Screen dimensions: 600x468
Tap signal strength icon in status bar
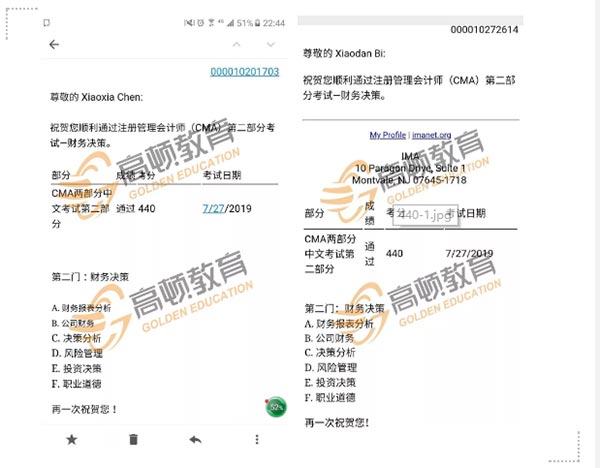coord(230,23)
